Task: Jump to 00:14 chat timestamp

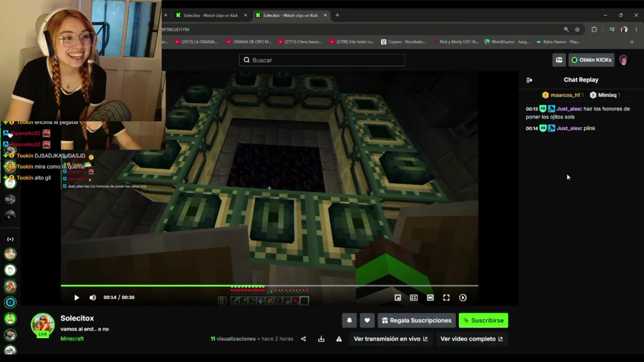Action: [x=532, y=128]
